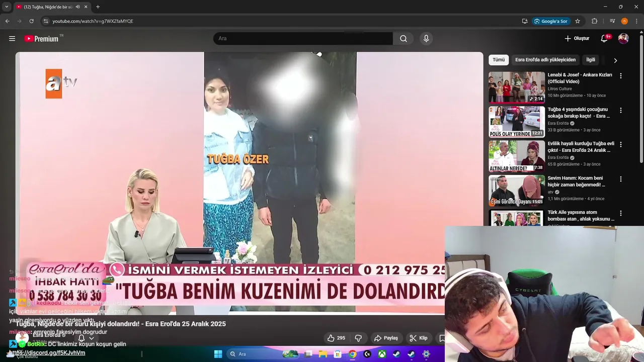The height and width of the screenshot is (362, 644).
Task: Click the YouTube search input field
Action: point(303,39)
